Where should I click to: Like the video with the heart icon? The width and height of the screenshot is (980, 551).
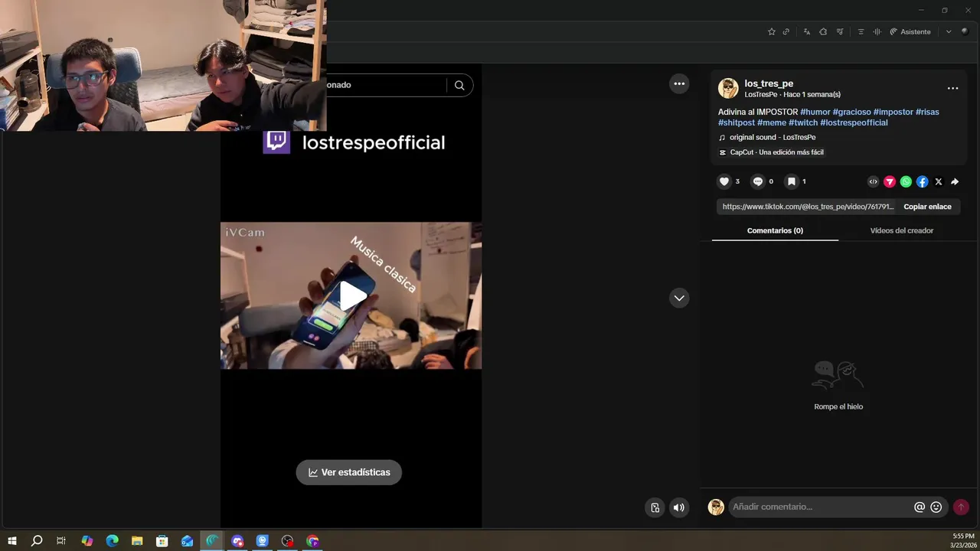724,181
